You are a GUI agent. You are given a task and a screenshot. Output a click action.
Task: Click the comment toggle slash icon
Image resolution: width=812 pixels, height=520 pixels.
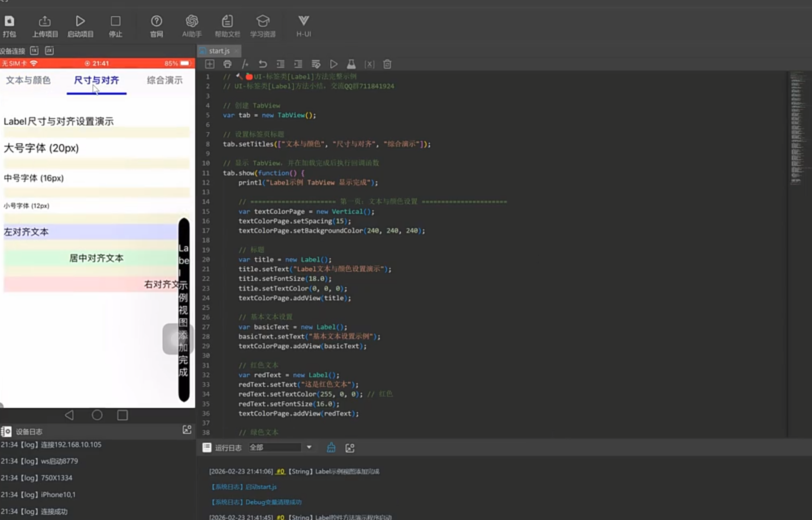[245, 64]
